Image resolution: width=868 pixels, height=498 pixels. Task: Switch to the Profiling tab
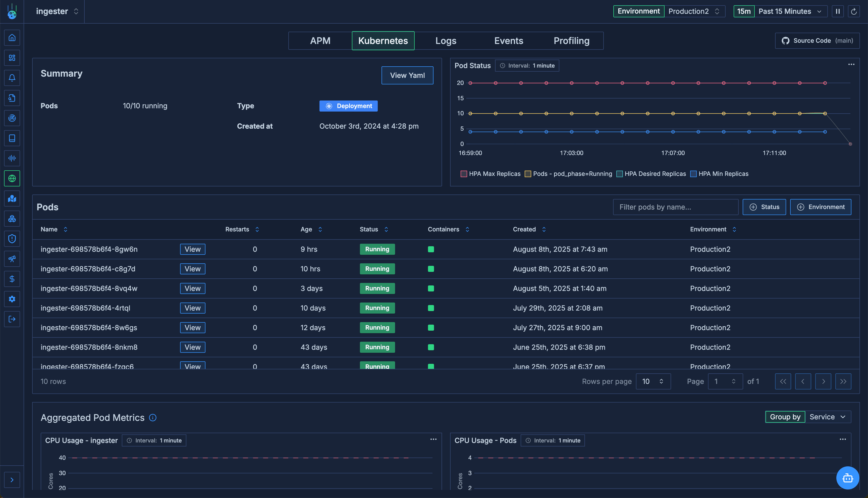click(572, 41)
